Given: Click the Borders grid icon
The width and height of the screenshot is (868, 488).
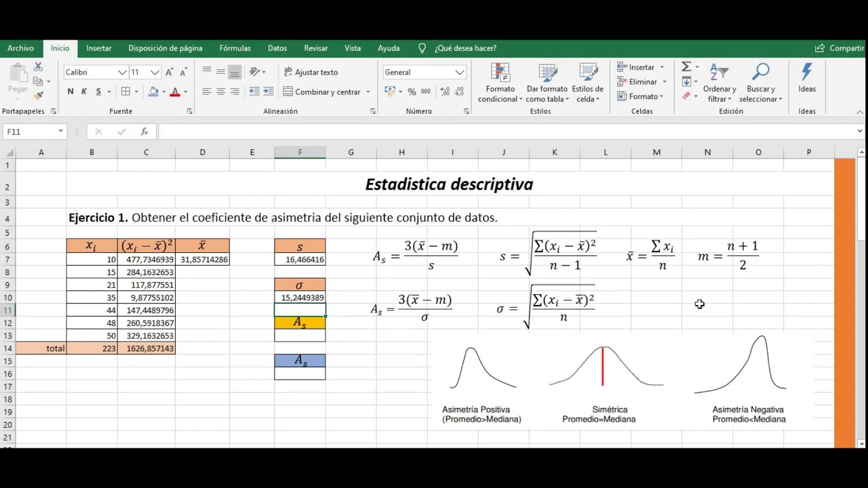Looking at the screenshot, I should point(125,91).
